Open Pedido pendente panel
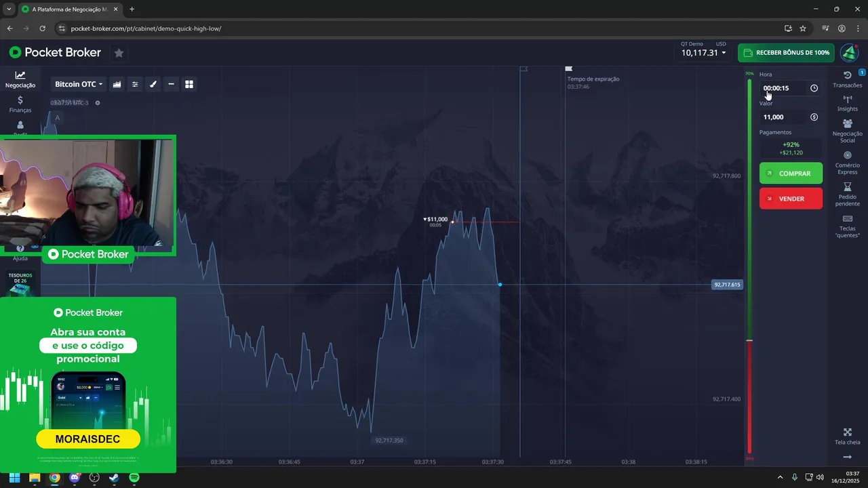 848,195
